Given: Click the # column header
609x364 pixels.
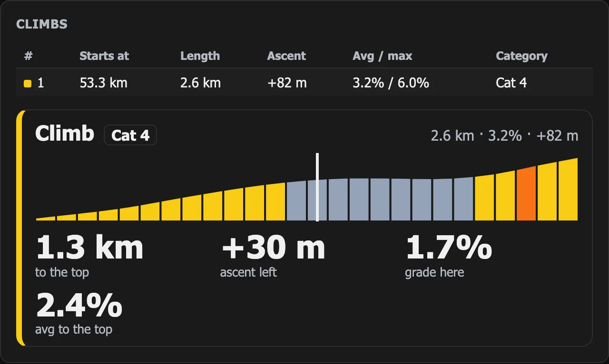Looking at the screenshot, I should (x=28, y=56).
